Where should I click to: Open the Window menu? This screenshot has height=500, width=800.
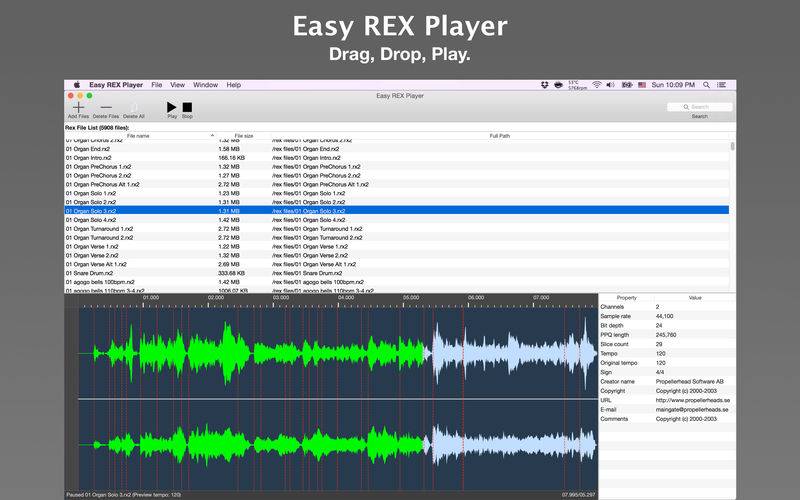pyautogui.click(x=206, y=85)
